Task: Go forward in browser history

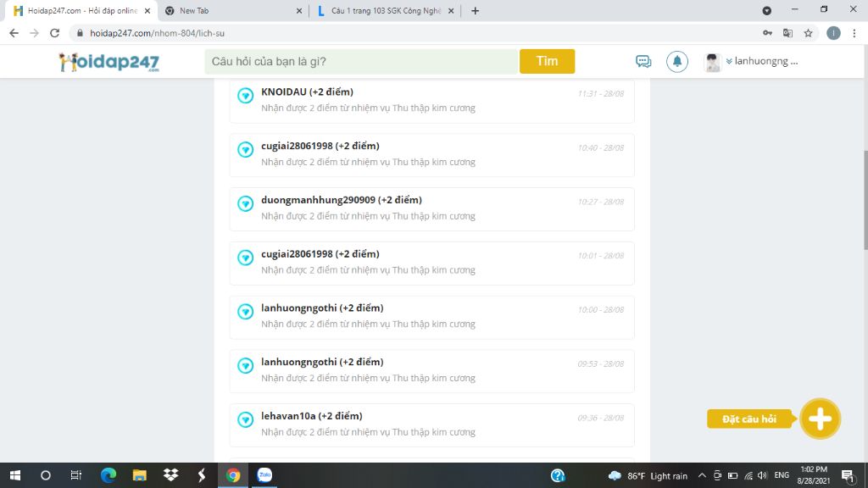Action: point(34,33)
